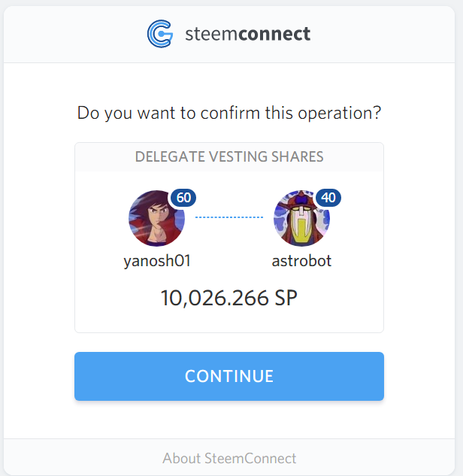Click the dotted line linking both avatars

click(229, 217)
